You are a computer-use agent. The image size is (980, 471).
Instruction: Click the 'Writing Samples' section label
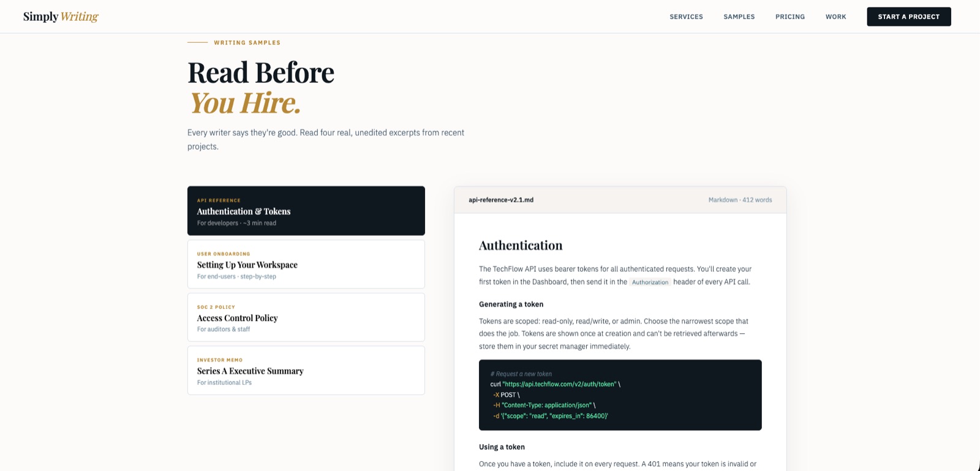[247, 43]
